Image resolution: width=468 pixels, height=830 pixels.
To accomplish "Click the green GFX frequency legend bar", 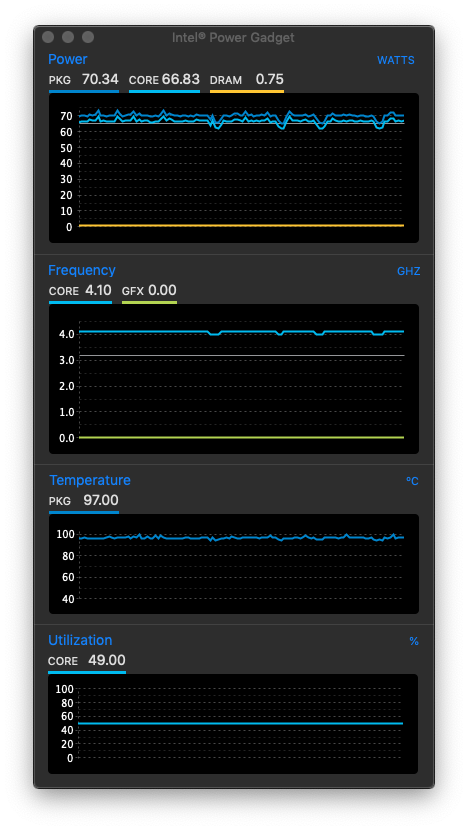I will tap(149, 303).
